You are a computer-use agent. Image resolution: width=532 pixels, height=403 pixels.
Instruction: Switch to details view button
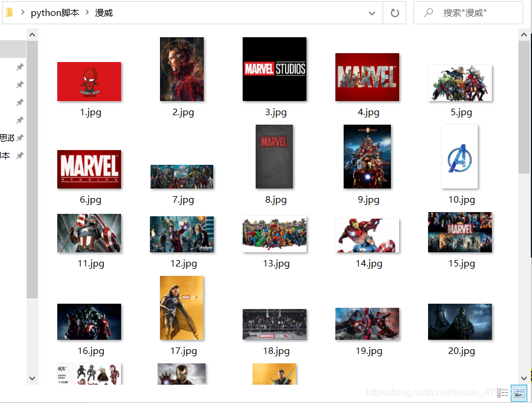pyautogui.click(x=503, y=393)
